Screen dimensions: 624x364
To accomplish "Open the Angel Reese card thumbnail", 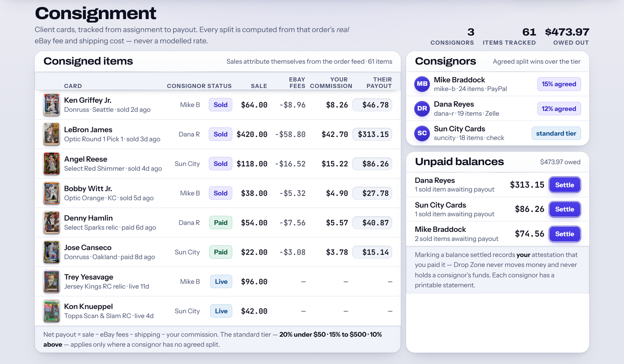I will 51,164.
